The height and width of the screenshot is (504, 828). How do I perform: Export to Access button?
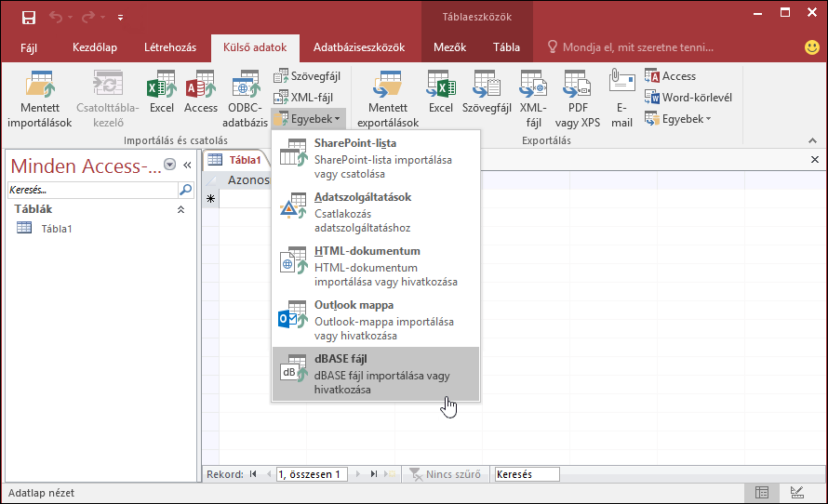click(670, 76)
